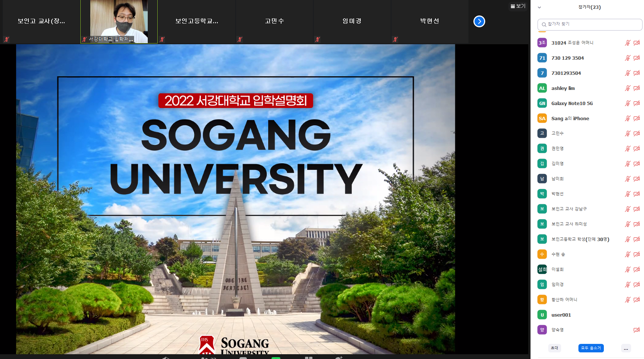This screenshot has width=644, height=359.
Task: Select the 보인고 교사(장... video tile
Action: (x=41, y=21)
